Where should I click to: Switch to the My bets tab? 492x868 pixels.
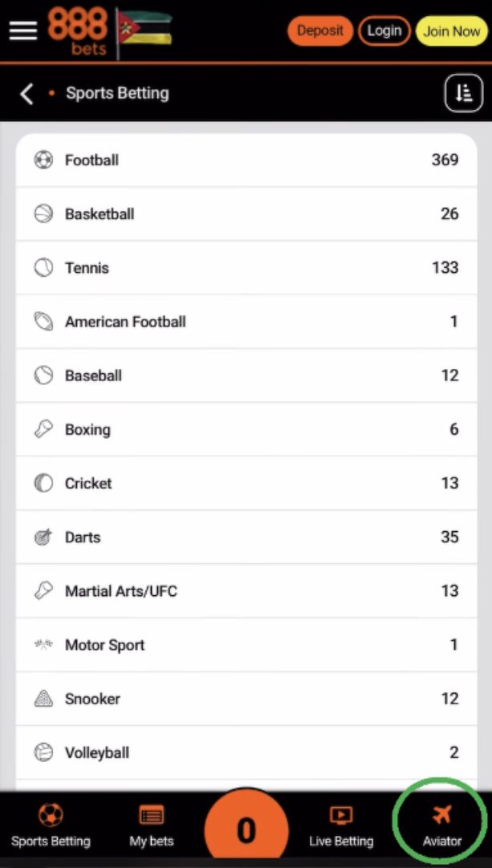(151, 826)
